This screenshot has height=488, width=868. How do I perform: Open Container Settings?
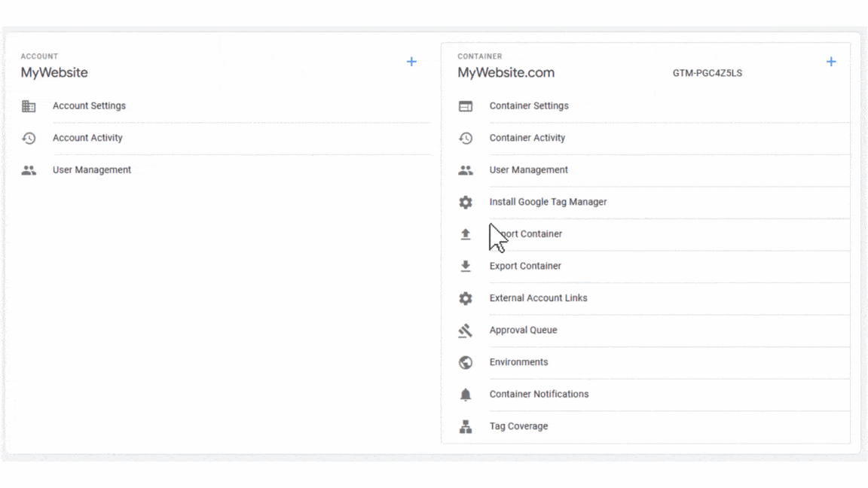click(x=529, y=105)
